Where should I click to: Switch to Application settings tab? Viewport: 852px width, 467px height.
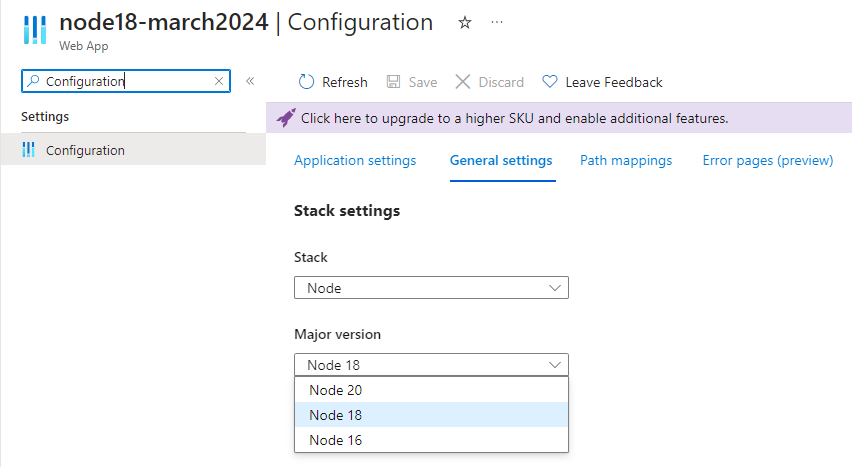point(355,160)
